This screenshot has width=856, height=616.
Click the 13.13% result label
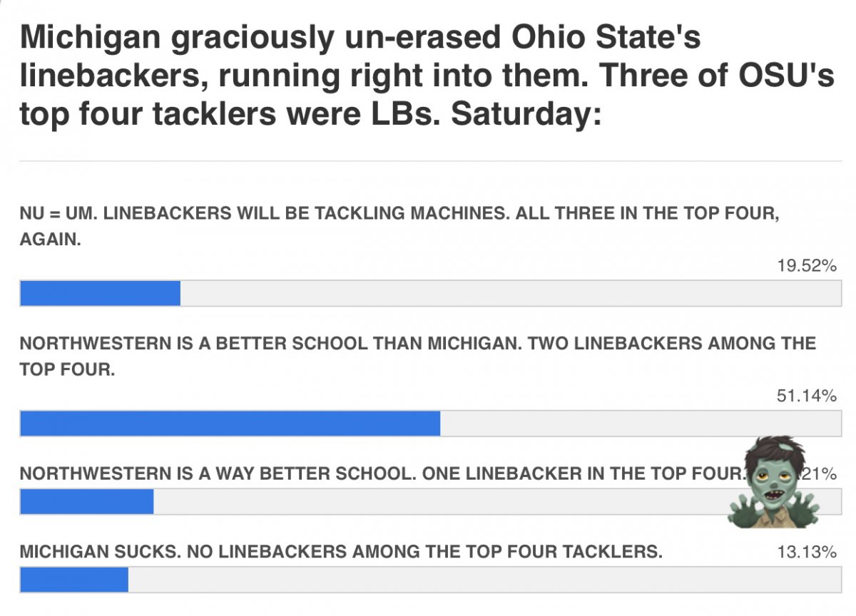click(806, 553)
